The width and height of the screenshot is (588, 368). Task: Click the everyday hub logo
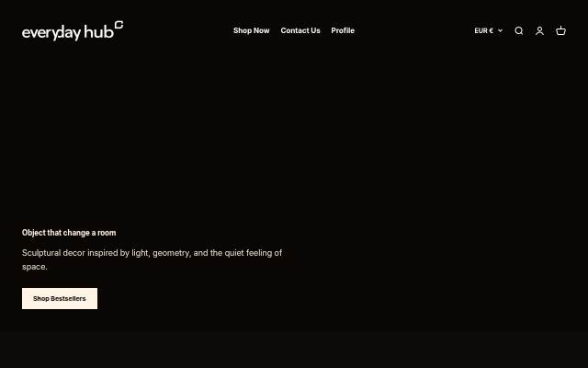[73, 30]
